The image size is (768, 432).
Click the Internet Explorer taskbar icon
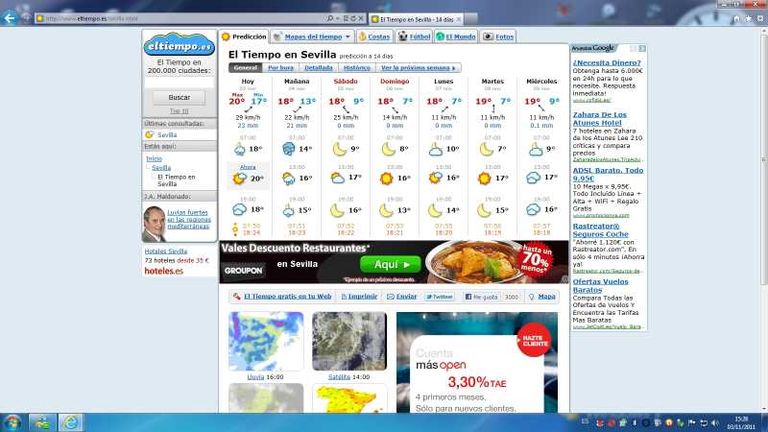pos(71,422)
